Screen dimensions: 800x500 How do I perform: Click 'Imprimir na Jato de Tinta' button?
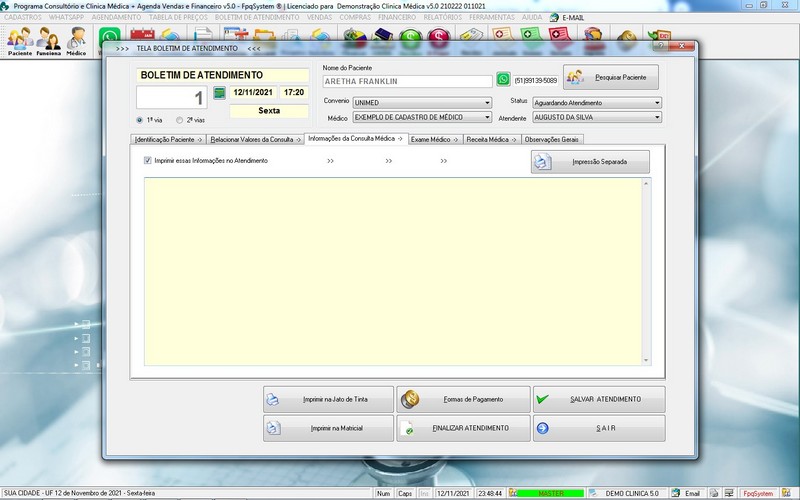pos(329,399)
